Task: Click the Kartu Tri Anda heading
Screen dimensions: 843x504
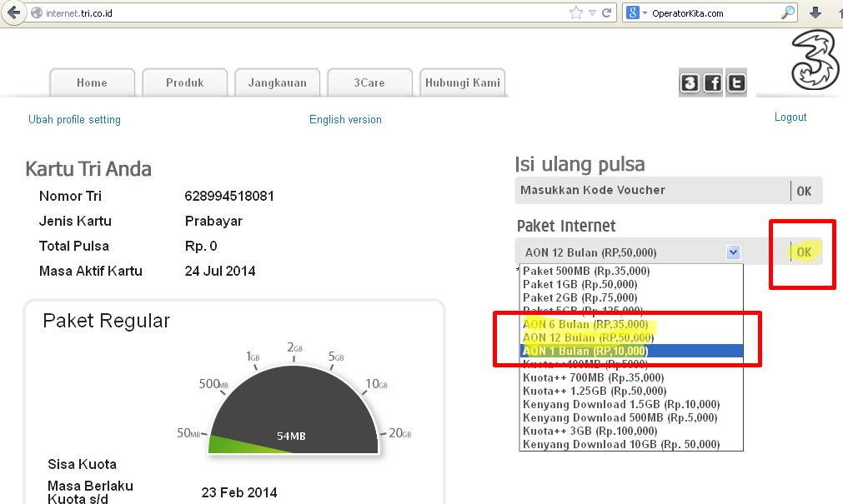Action: tap(88, 169)
